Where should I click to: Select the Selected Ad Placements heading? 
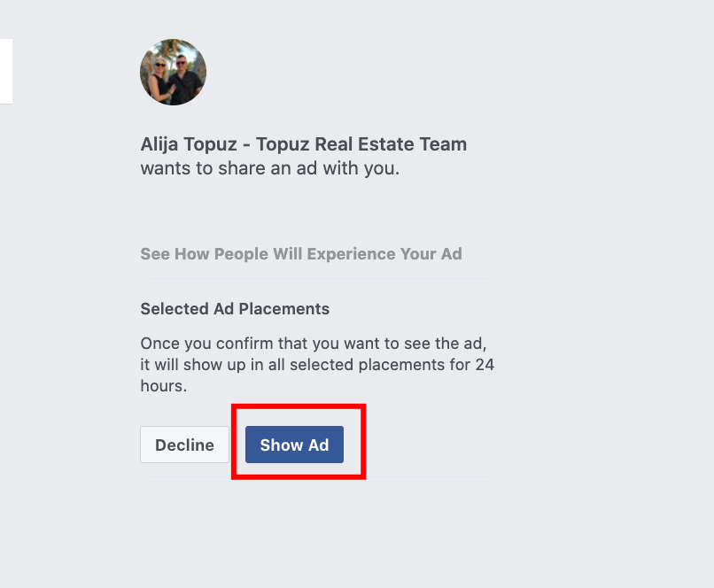click(235, 308)
